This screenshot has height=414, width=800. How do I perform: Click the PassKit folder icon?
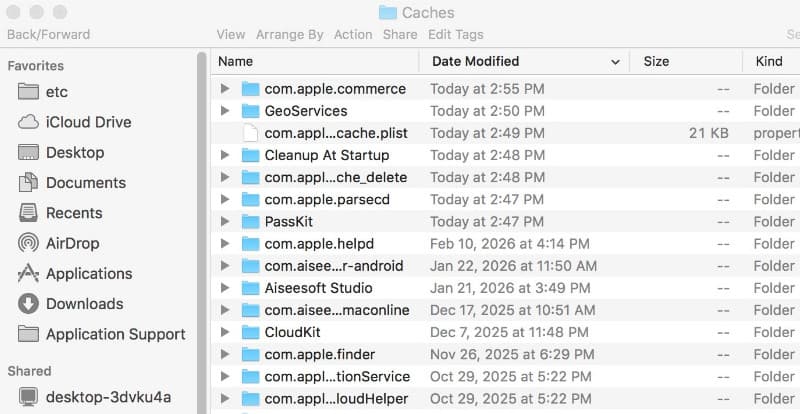[x=251, y=222]
